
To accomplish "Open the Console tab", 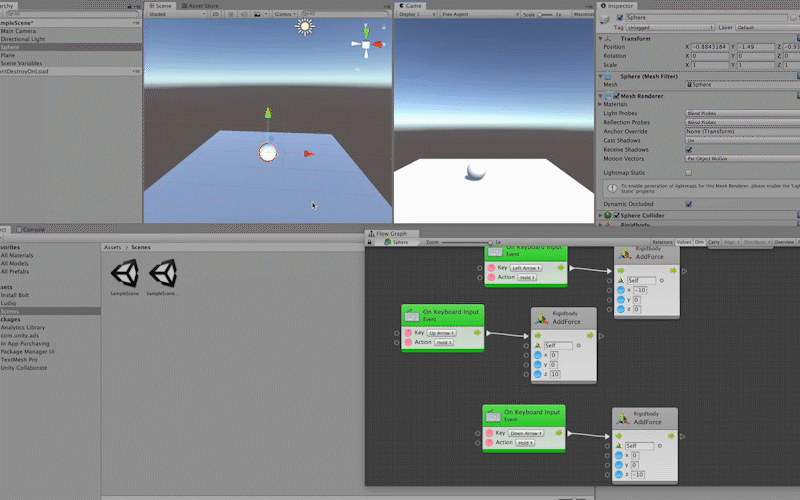I will point(33,229).
